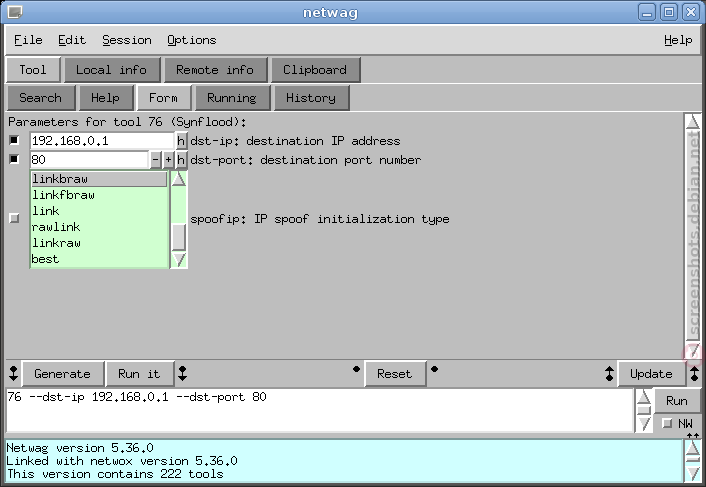Increase dst-port with the plus button
The width and height of the screenshot is (706, 487).
pos(168,160)
